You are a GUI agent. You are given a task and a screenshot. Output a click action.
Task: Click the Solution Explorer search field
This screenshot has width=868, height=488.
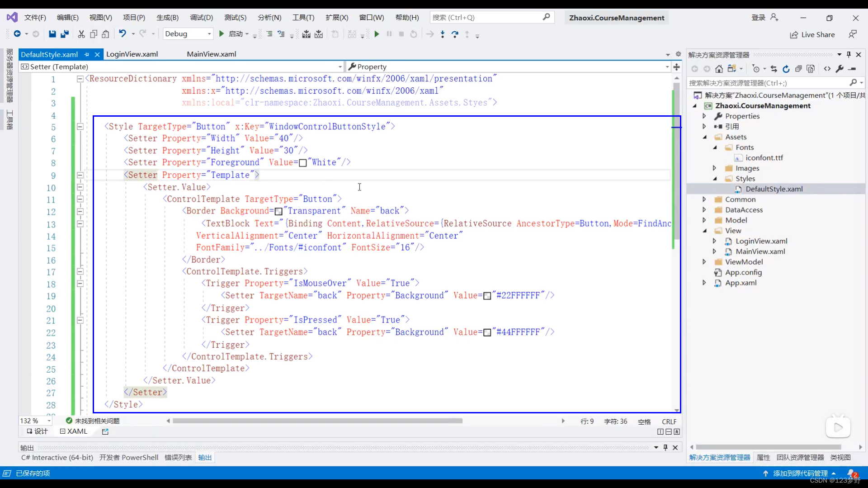775,83
